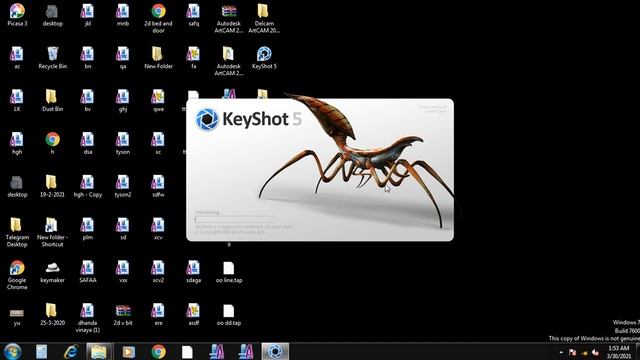Viewport: 640px width, 360px height.
Task: Select the 'plm' file icon
Action: [x=88, y=229]
